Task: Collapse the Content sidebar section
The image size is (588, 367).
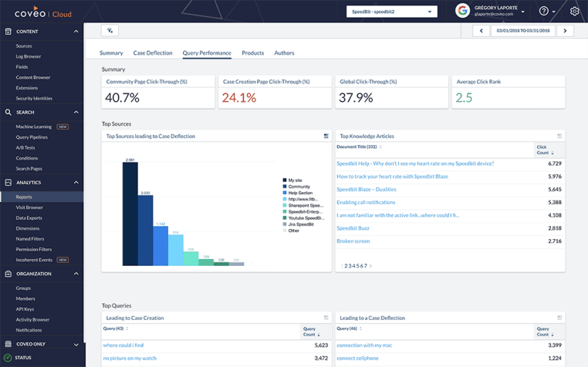Action: click(76, 32)
